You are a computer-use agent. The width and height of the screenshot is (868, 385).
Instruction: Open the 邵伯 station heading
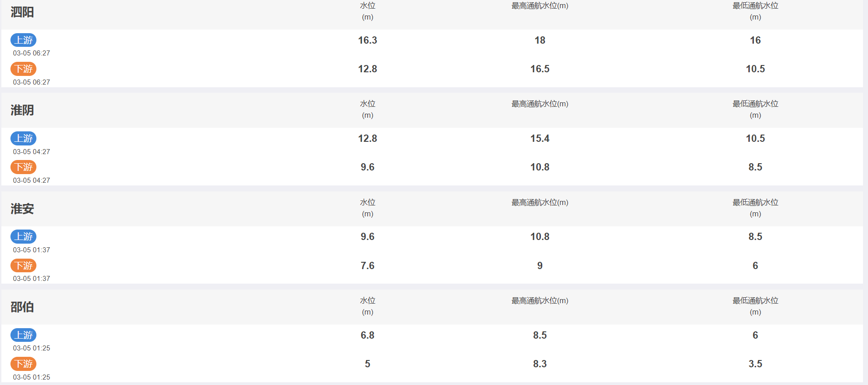click(22, 307)
